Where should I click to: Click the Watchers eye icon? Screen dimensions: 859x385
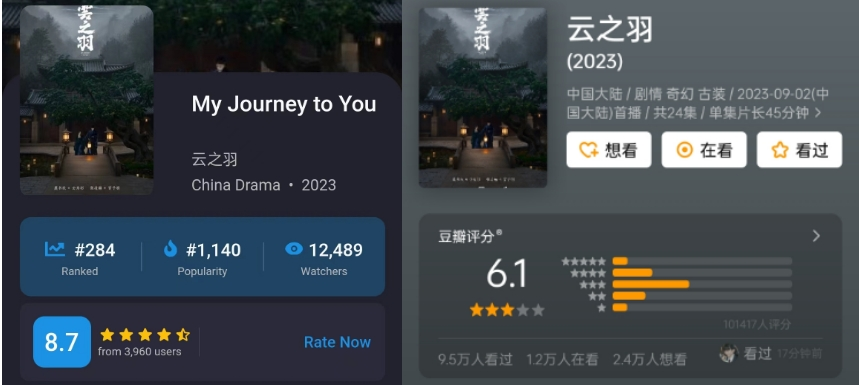coord(294,249)
